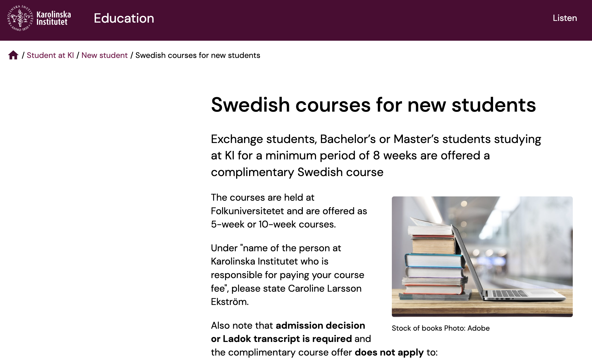
Task: Click the paragraph mentioning Folkuniversitetet courses
Action: (x=289, y=211)
